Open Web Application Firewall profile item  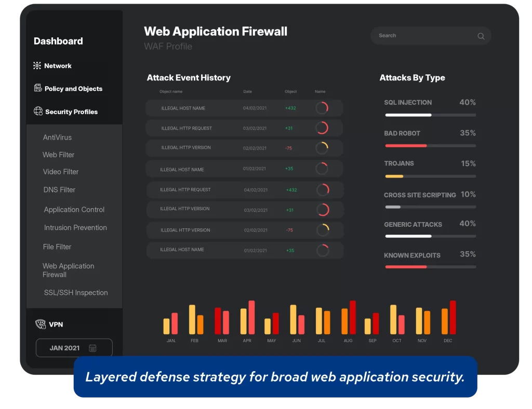coord(68,270)
